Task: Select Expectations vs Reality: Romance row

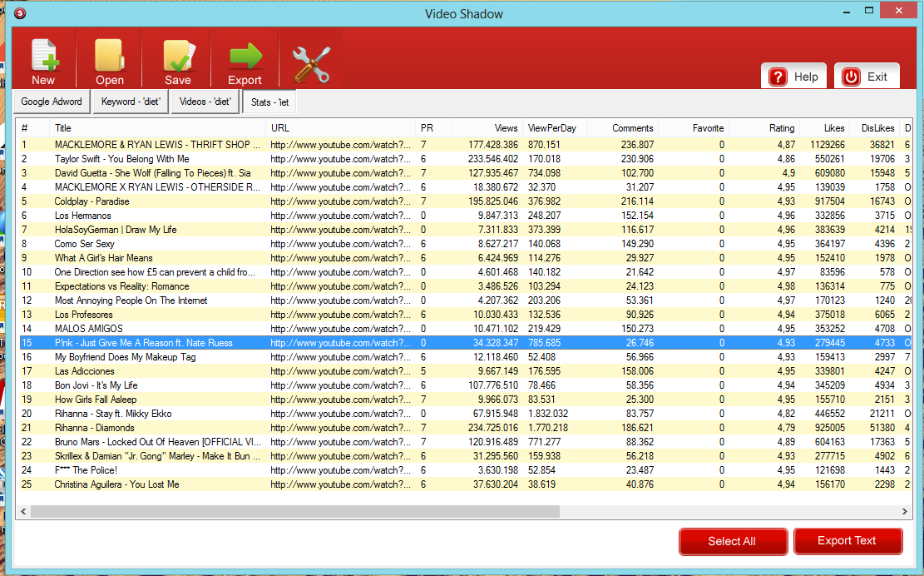Action: [465, 286]
